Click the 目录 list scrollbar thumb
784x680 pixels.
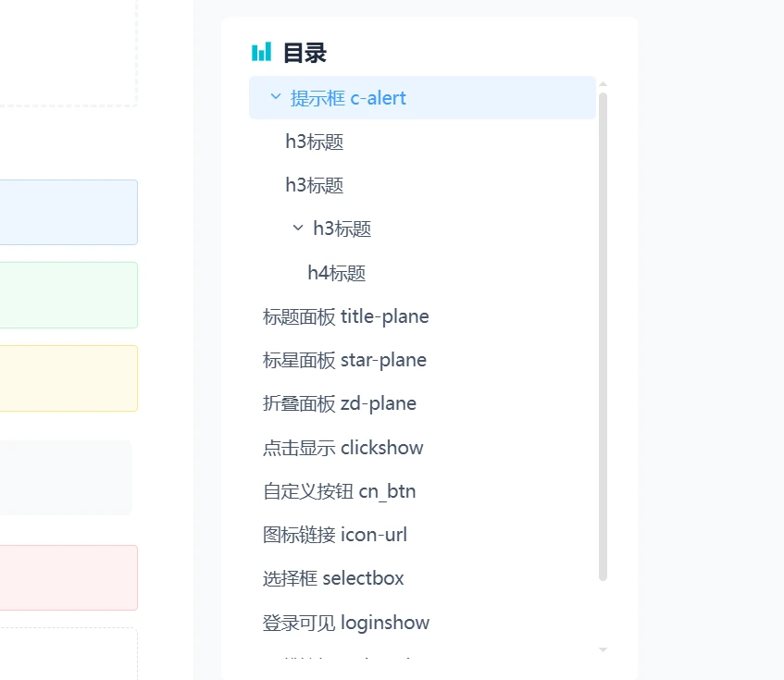(x=603, y=333)
